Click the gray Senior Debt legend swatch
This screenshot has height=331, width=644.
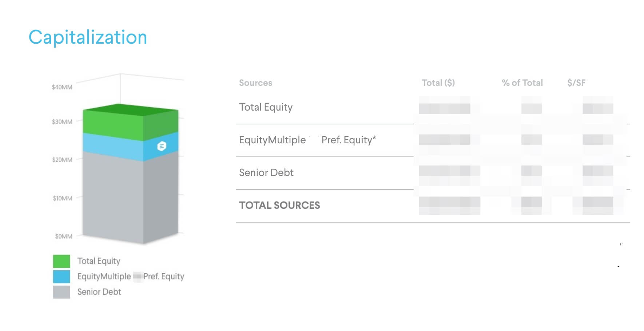click(x=61, y=292)
